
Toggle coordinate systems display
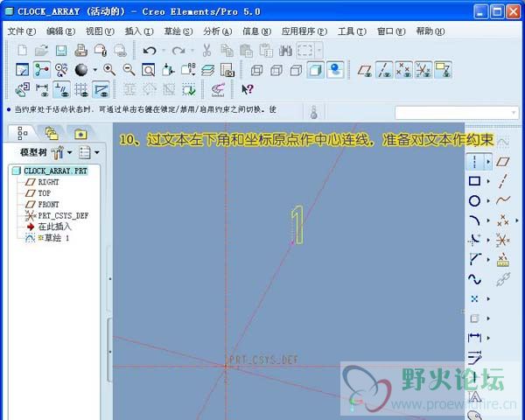point(423,70)
